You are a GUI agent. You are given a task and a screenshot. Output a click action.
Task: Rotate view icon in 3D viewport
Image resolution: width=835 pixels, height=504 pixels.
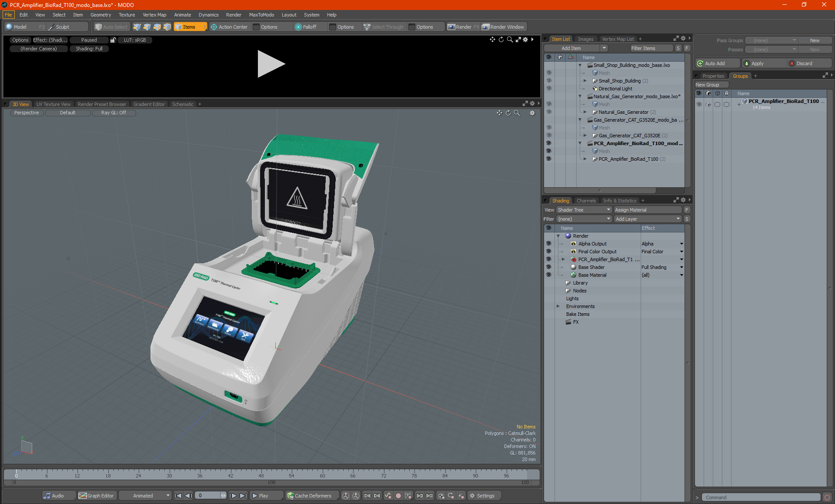508,113
